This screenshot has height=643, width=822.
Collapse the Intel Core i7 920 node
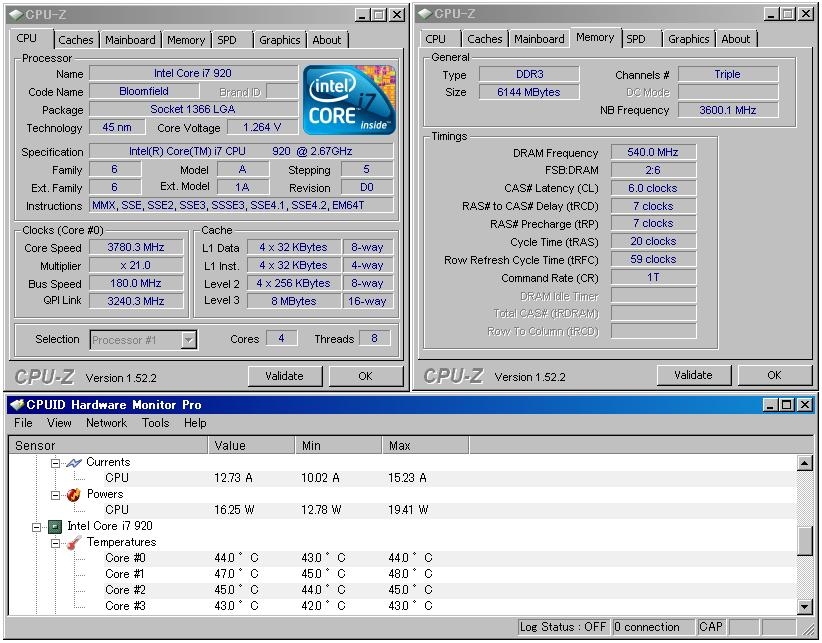click(x=37, y=526)
